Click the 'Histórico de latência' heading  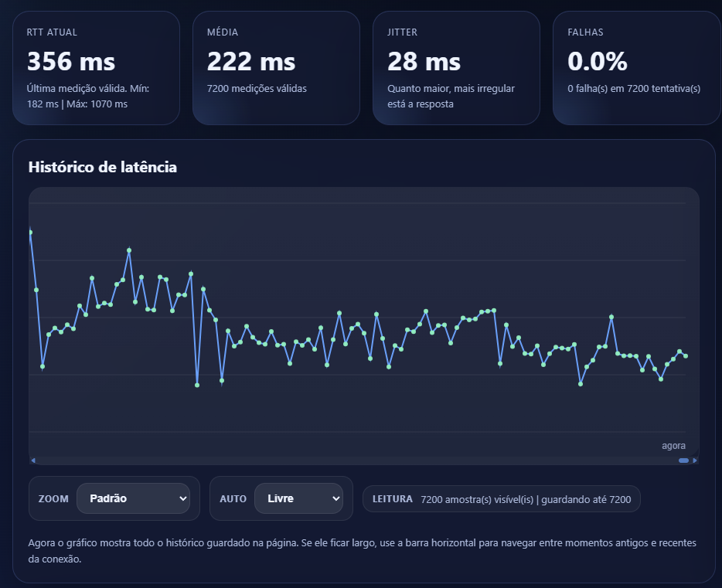[102, 167]
